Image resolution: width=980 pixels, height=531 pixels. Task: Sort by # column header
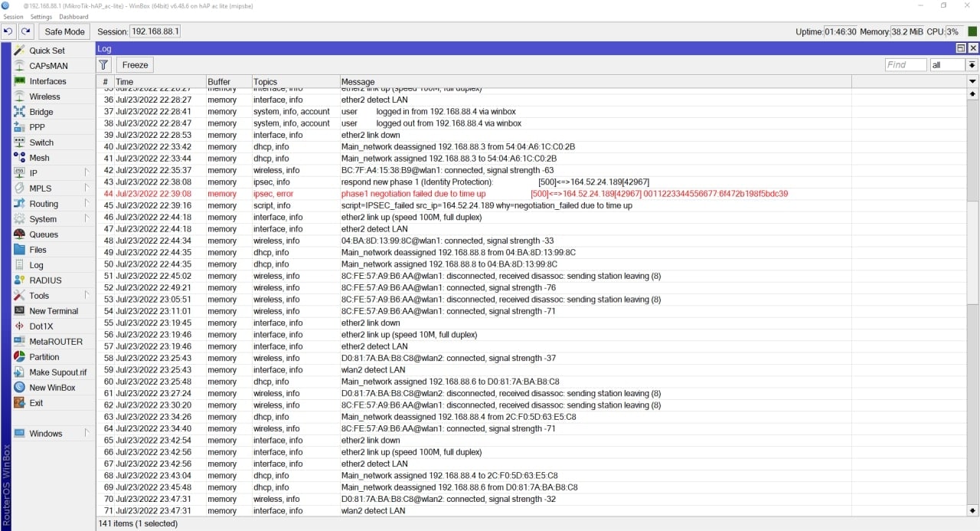click(x=105, y=81)
